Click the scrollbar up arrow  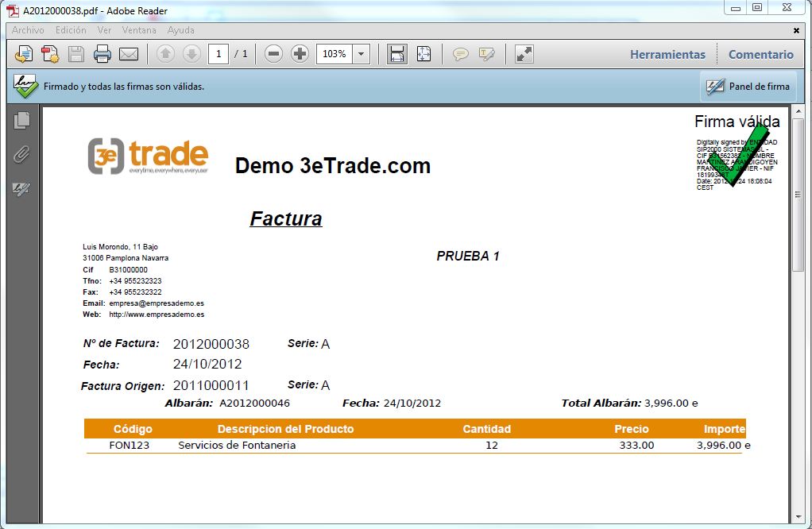(x=798, y=111)
